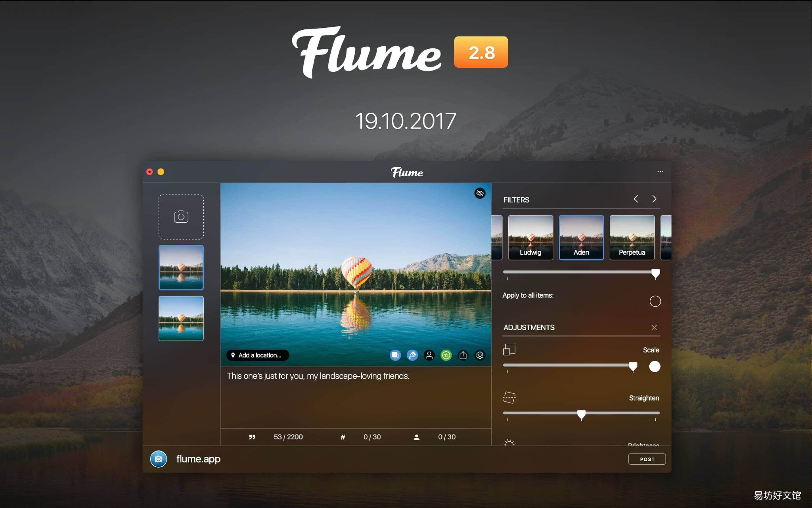812x508 pixels.
Task: Select the Aden filter
Action: coord(581,238)
